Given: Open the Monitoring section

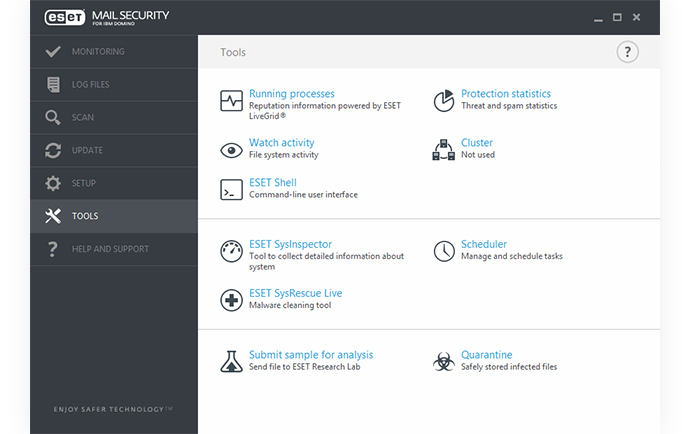Looking at the screenshot, I should [x=114, y=51].
